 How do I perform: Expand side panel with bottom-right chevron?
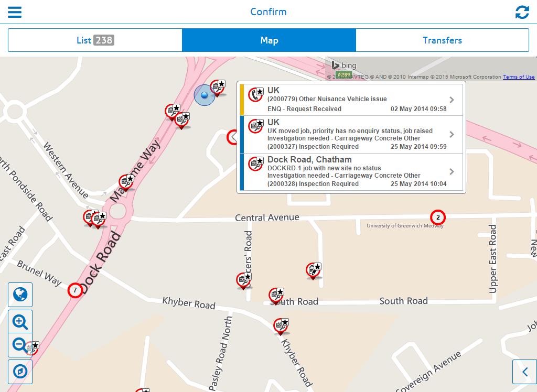point(524,372)
